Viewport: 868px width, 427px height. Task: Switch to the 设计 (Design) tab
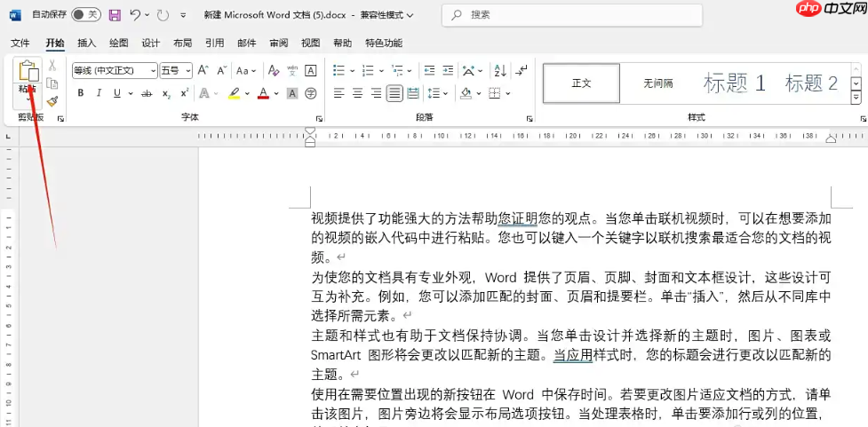pyautogui.click(x=150, y=43)
